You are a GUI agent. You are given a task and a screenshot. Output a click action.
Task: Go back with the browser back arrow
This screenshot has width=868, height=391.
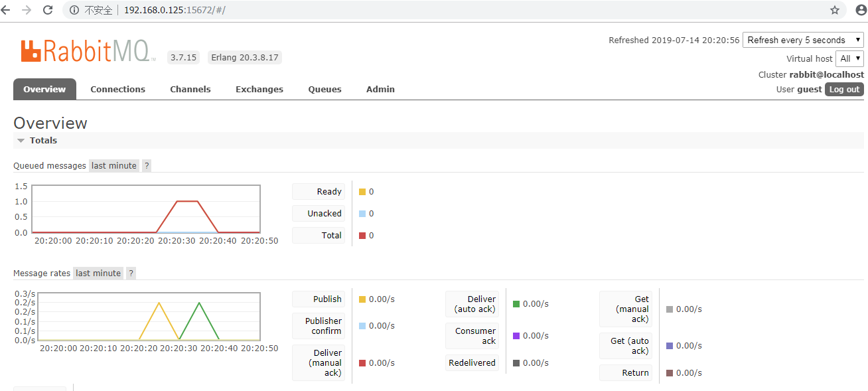pyautogui.click(x=6, y=10)
